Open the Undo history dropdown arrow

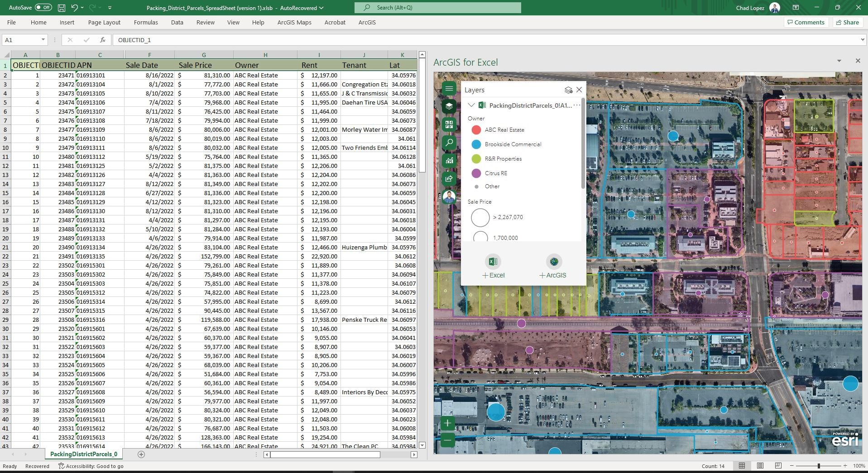pyautogui.click(x=82, y=7)
